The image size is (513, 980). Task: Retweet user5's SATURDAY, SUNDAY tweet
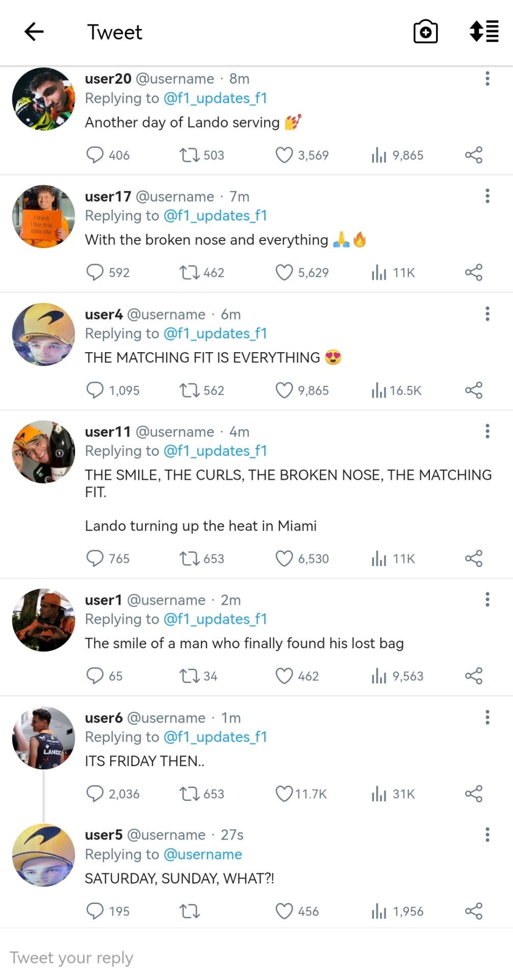pos(189,911)
